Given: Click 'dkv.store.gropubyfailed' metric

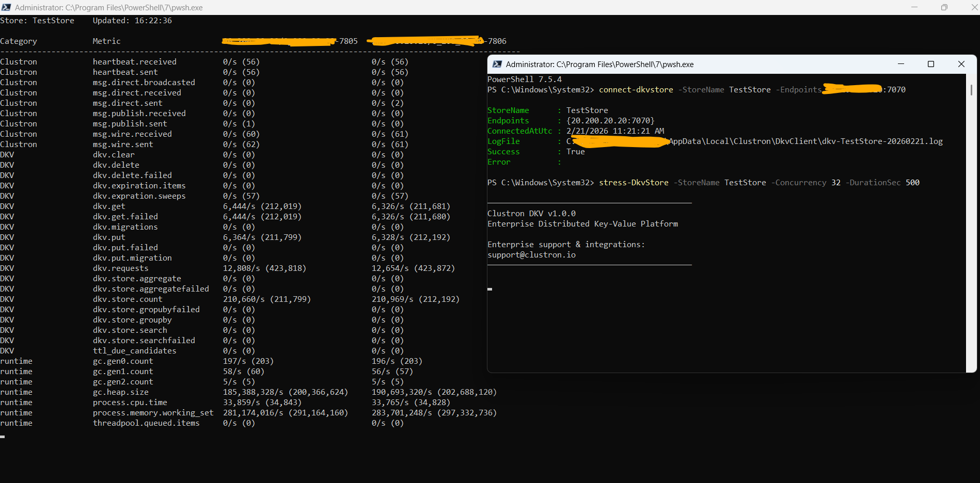Looking at the screenshot, I should pyautogui.click(x=146, y=310).
